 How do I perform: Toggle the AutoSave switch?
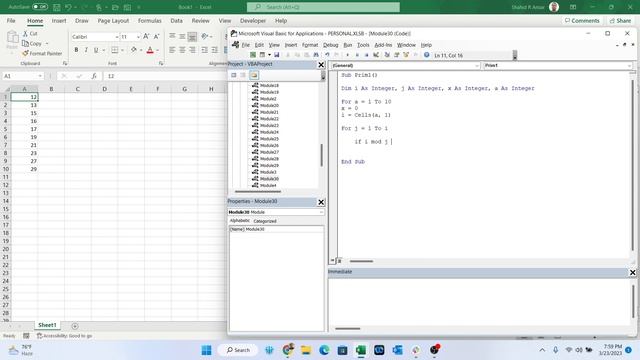click(x=40, y=7)
